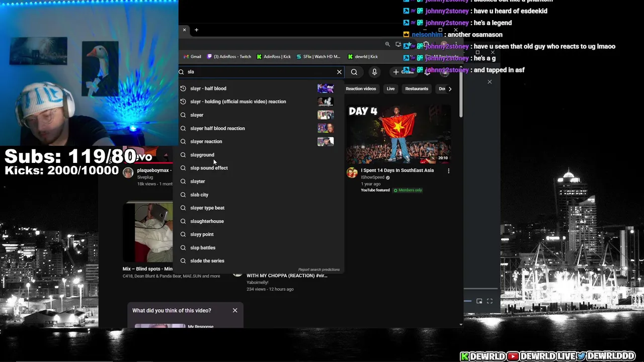This screenshot has height=362, width=644.
Task: Click search icon beside 'slab city' suggestion
Action: pos(183,195)
